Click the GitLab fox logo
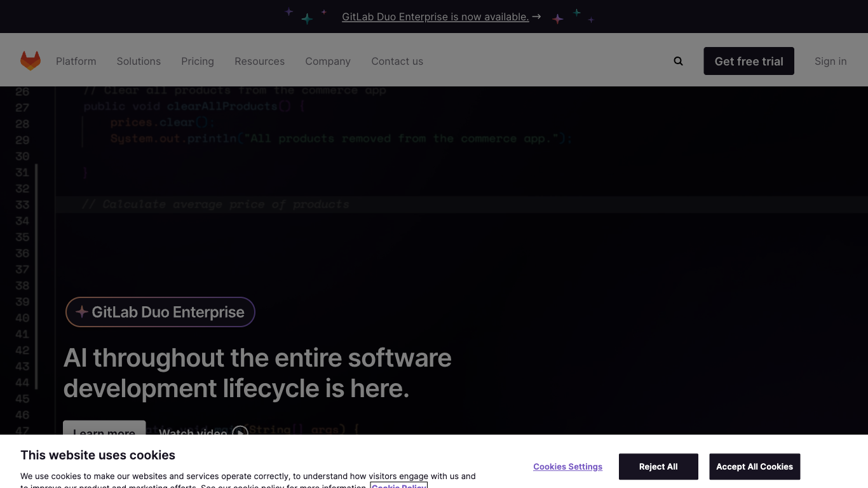This screenshot has width=868, height=488. click(31, 61)
